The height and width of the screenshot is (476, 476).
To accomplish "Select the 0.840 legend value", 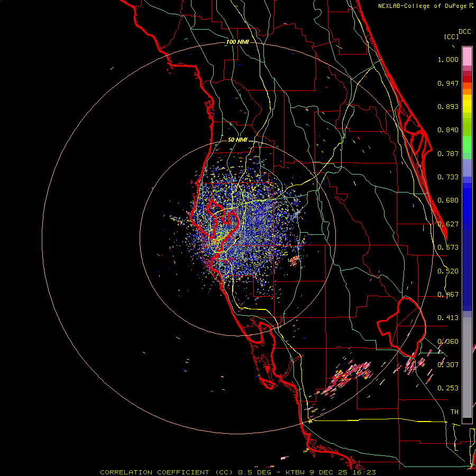I will [448, 130].
